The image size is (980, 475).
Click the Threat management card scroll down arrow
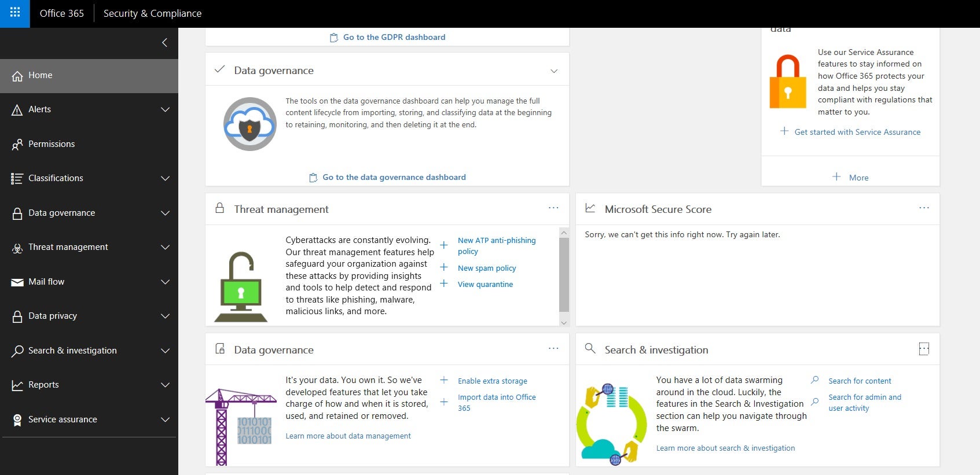point(564,322)
